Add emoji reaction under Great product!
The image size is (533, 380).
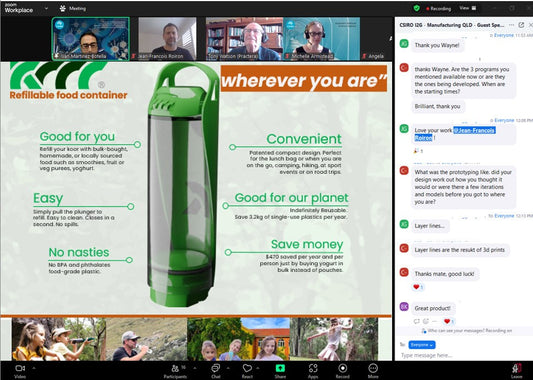[426, 321]
